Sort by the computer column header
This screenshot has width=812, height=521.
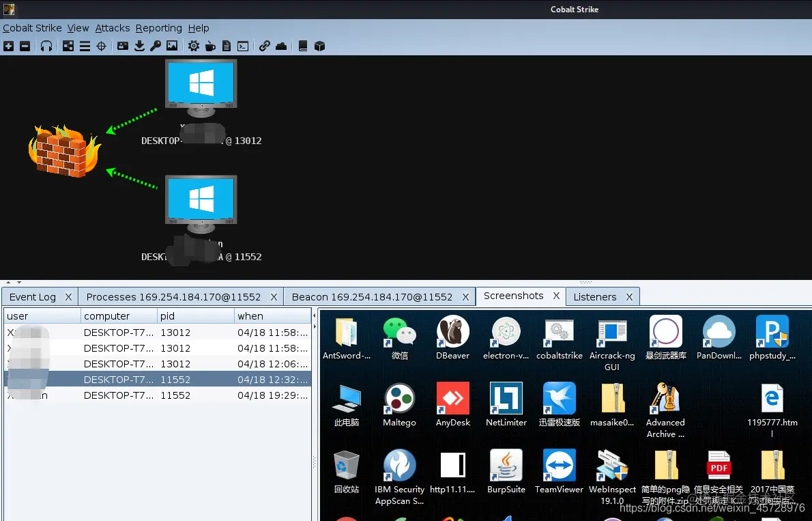[x=119, y=315]
